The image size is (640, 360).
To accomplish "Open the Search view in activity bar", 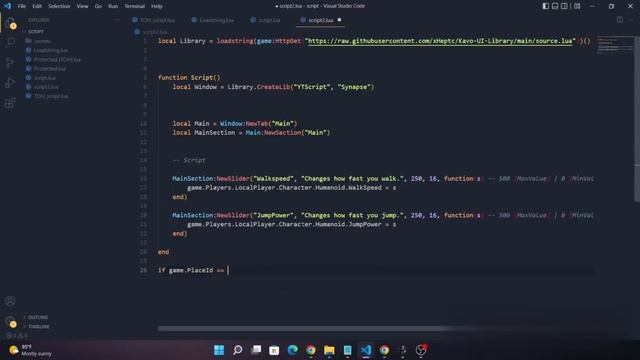I will [10, 42].
